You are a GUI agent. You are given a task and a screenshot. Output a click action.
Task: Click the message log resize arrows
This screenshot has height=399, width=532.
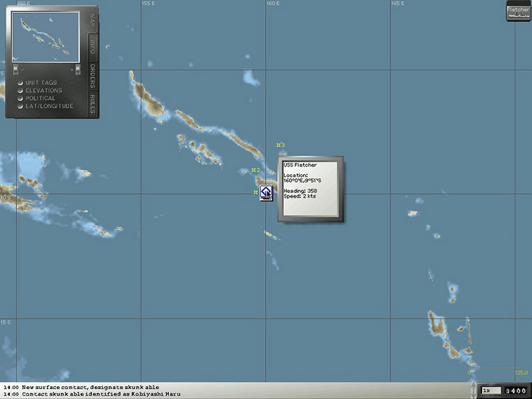(x=473, y=390)
